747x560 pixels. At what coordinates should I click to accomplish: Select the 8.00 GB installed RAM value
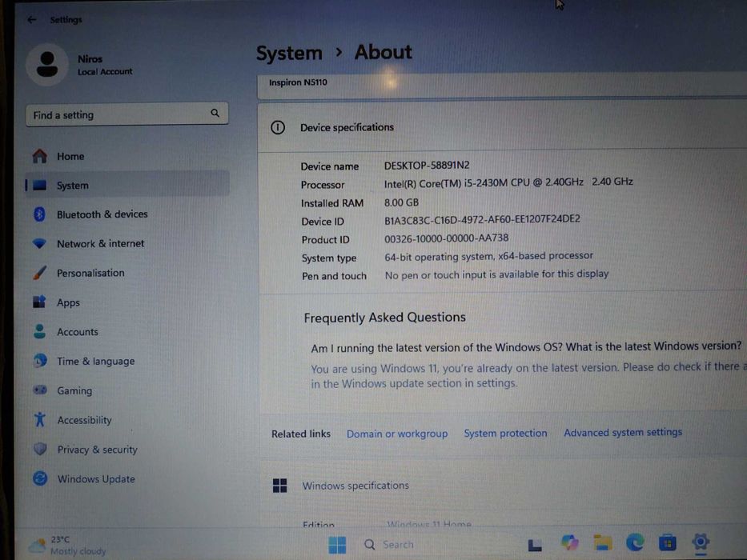point(401,202)
